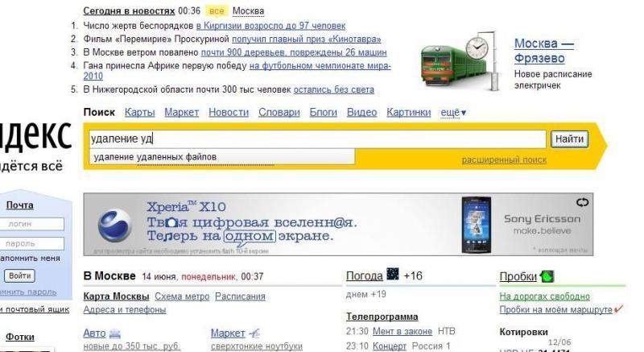
Task: Click the Sony Ericsson globe logo
Action: click(114, 225)
